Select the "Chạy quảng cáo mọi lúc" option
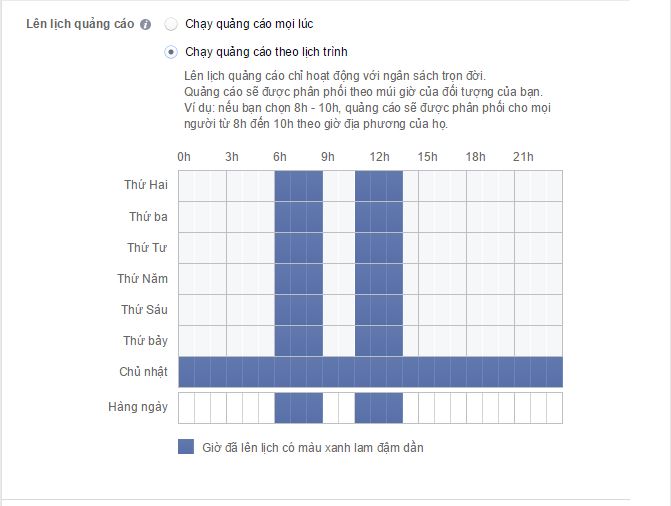671x506 pixels. coord(171,24)
